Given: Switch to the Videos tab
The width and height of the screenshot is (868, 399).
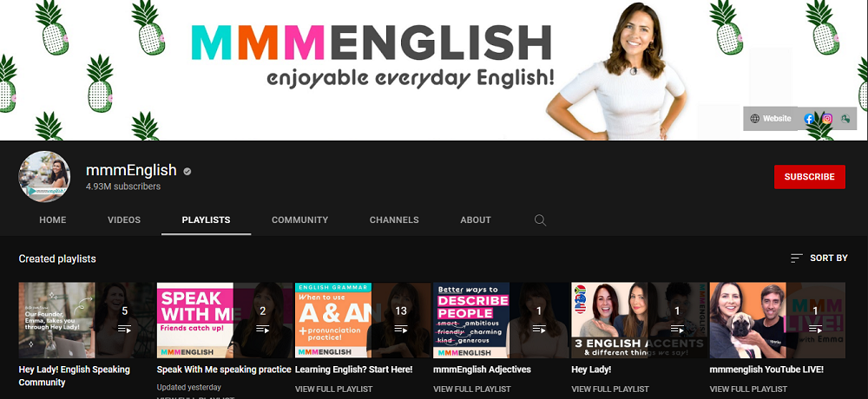Looking at the screenshot, I should 124,219.
